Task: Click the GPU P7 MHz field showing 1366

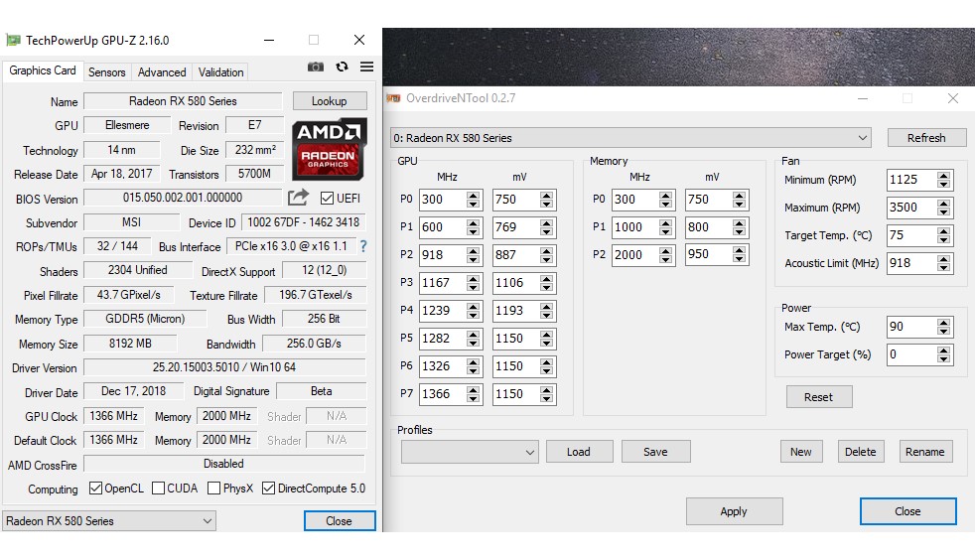Action: 442,394
